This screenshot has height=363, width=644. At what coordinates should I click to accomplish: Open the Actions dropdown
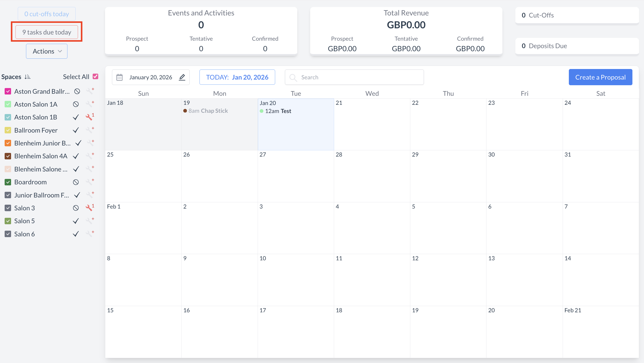point(47,51)
